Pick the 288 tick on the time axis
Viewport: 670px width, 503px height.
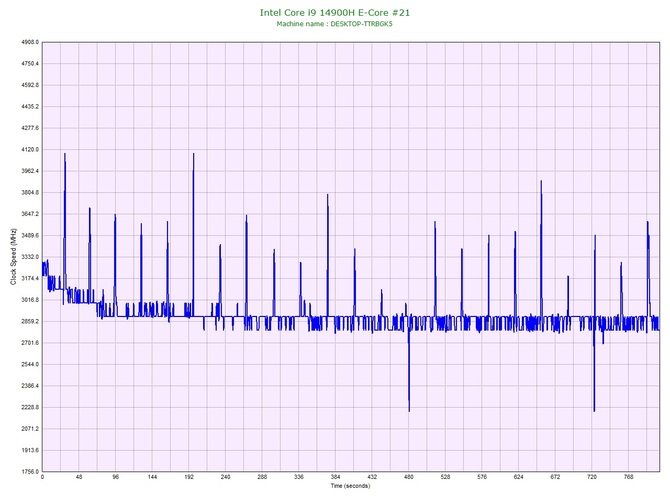click(x=262, y=477)
